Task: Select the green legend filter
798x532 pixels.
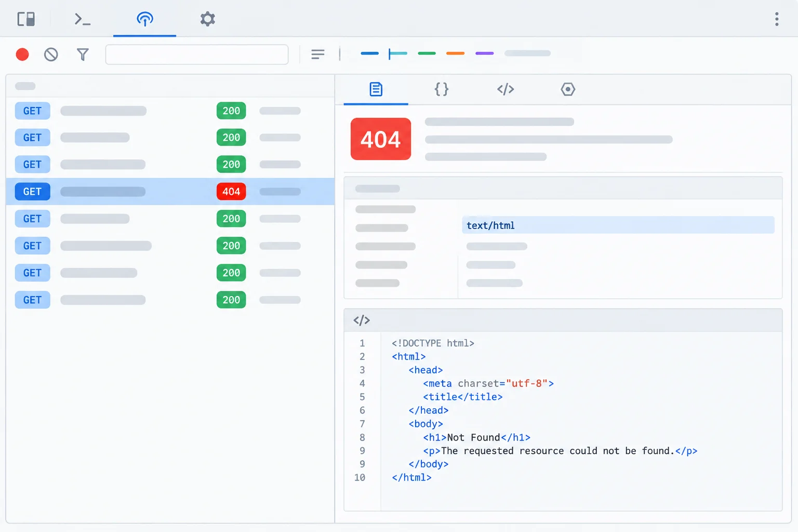Action: point(427,54)
